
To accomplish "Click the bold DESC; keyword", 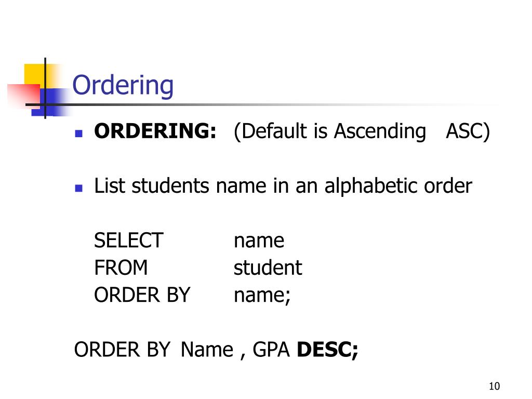I will tap(327, 350).
